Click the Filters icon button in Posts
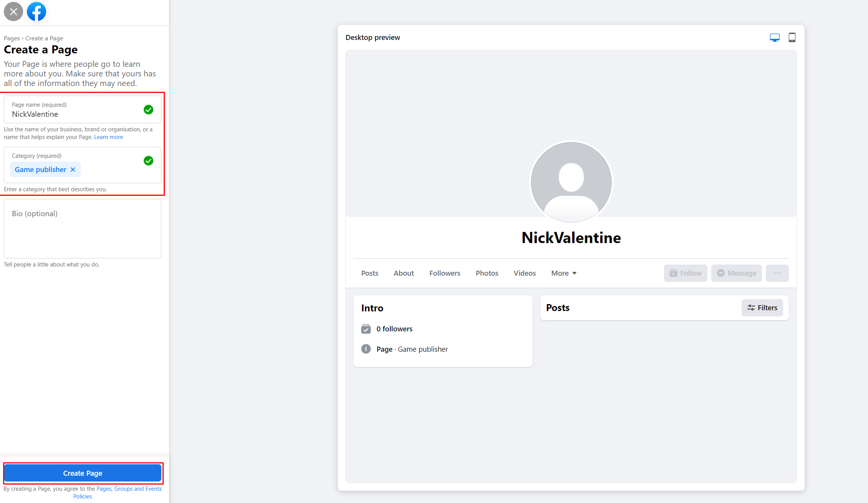Image resolution: width=868 pixels, height=503 pixels. pyautogui.click(x=762, y=308)
